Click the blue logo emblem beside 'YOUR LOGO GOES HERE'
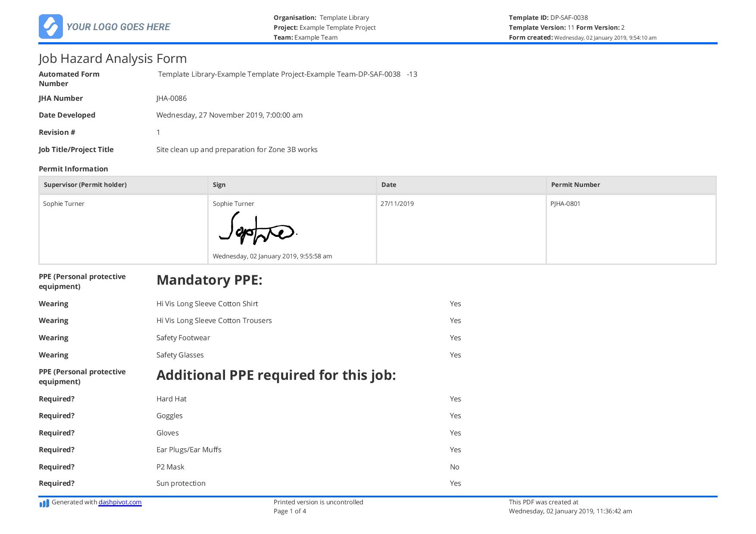The width and height of the screenshot is (756, 534). click(x=51, y=26)
